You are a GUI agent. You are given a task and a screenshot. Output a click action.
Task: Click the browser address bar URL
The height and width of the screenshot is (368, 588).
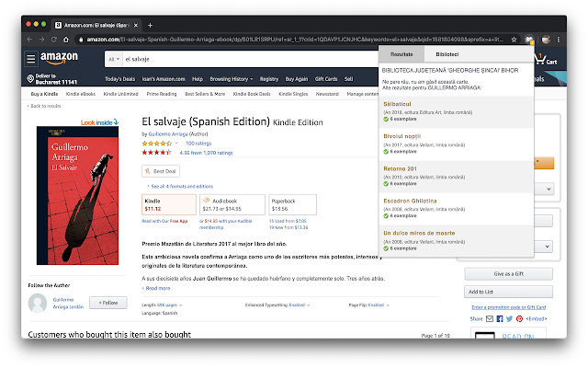click(294, 40)
